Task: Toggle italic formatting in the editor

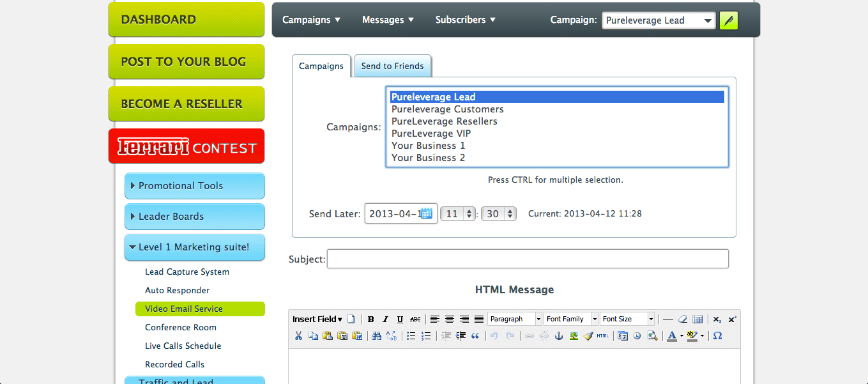Action: (x=385, y=319)
